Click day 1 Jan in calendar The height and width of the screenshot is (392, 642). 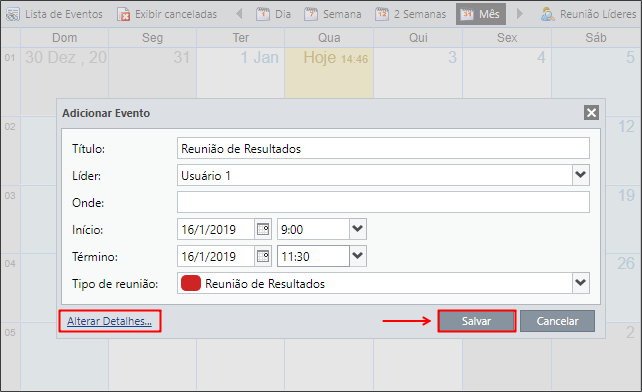coord(240,73)
